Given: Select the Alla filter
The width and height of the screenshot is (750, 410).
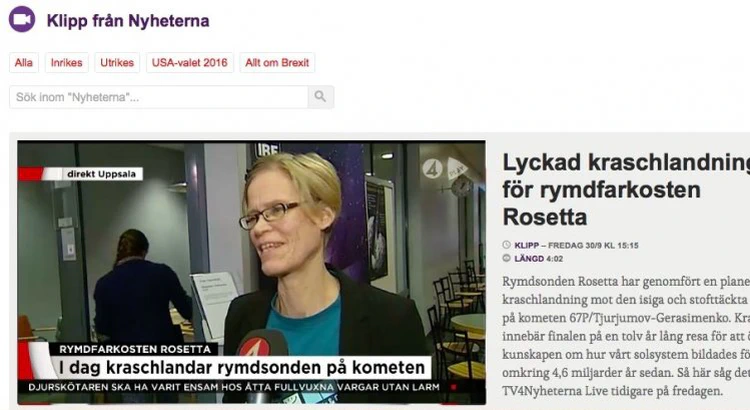Looking at the screenshot, I should click(23, 63).
